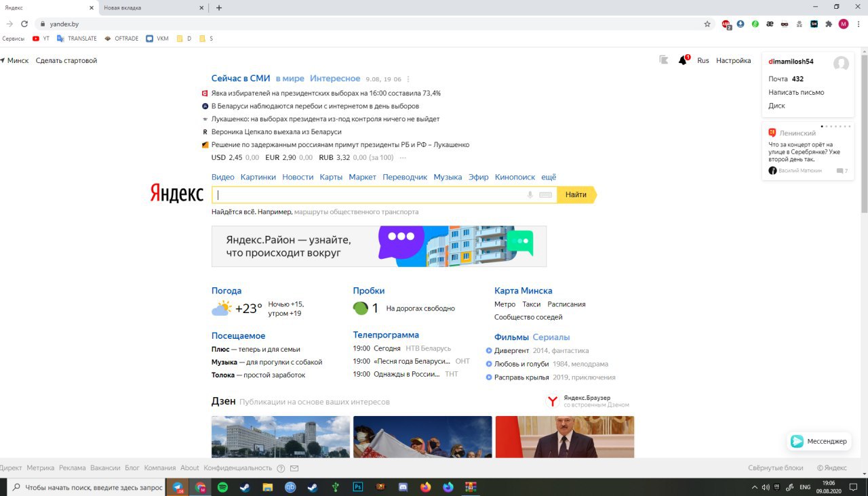Open the TRANSLATE bookmark
868x496 pixels.
[x=77, y=39]
